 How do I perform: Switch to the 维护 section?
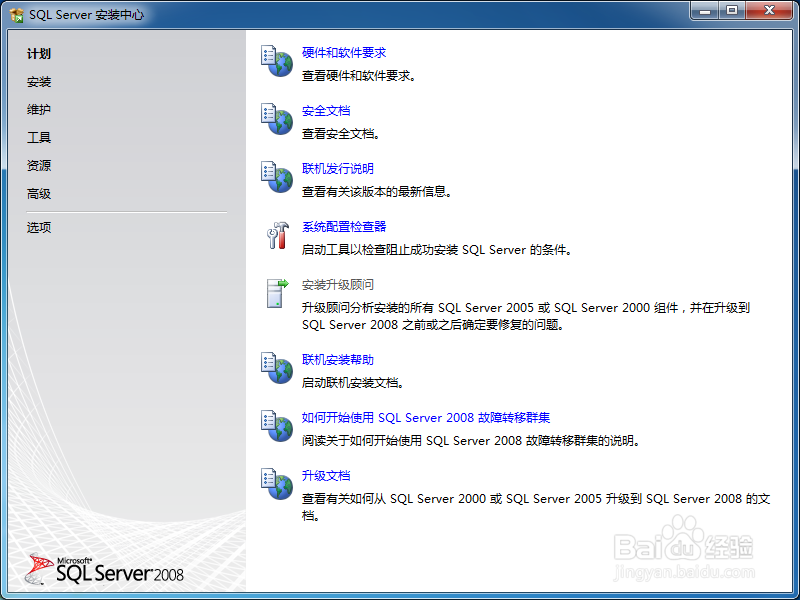[x=38, y=109]
